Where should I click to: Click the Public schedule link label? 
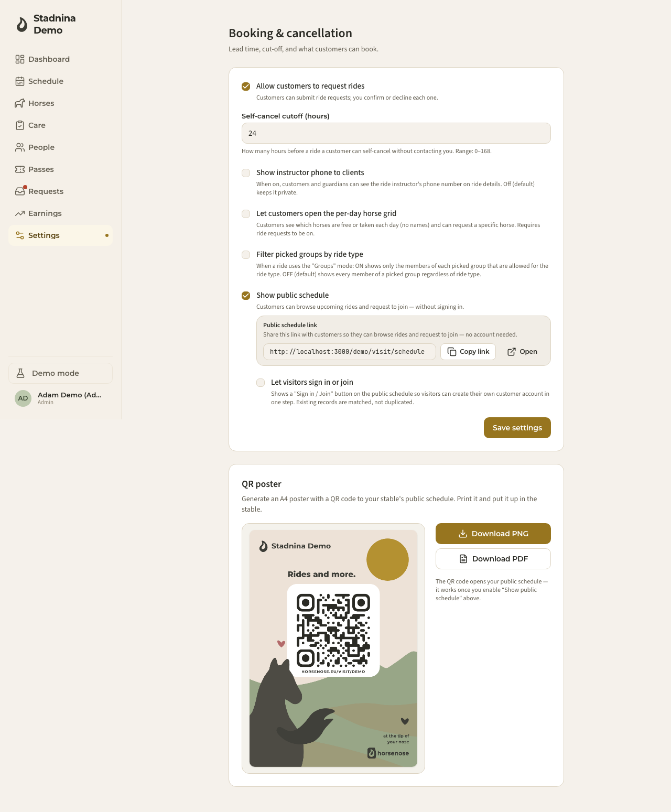pos(290,325)
